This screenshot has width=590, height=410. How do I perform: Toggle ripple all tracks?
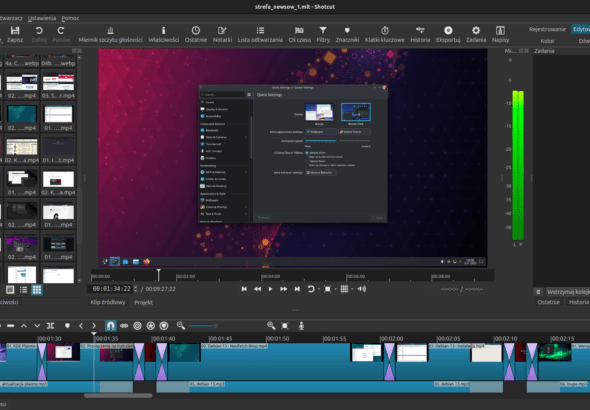pos(151,326)
